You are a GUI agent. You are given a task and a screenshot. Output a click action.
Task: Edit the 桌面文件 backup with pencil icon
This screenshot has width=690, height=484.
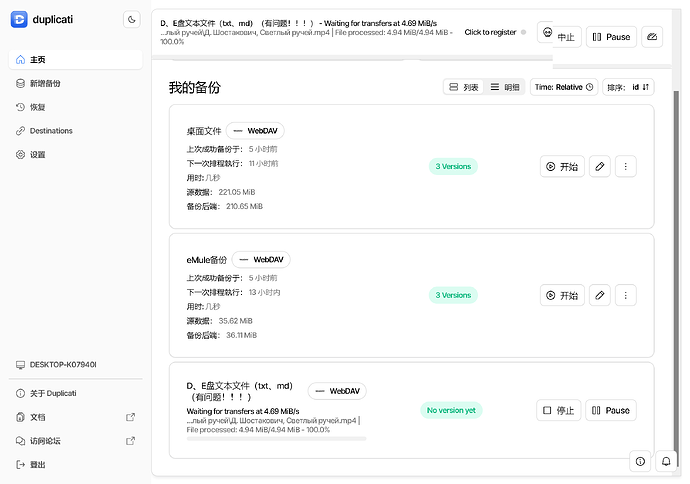599,166
